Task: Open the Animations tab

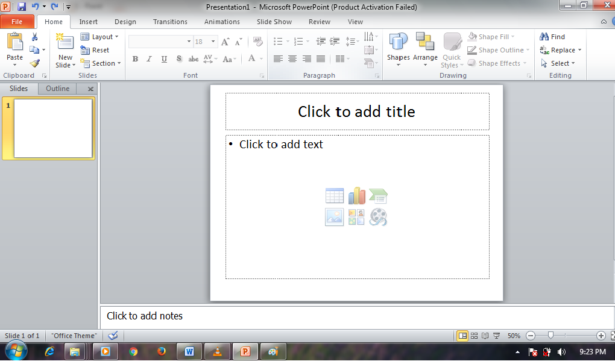Action: [x=222, y=22]
